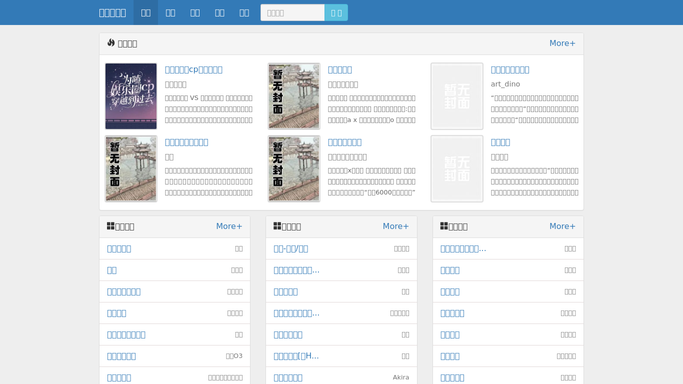
Task: Open More+ in the top featured section
Action: pos(562,43)
